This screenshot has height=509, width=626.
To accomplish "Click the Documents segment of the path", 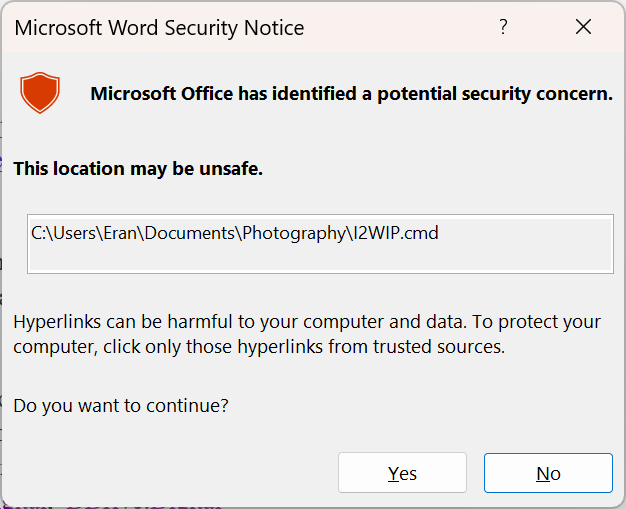I will point(188,234).
